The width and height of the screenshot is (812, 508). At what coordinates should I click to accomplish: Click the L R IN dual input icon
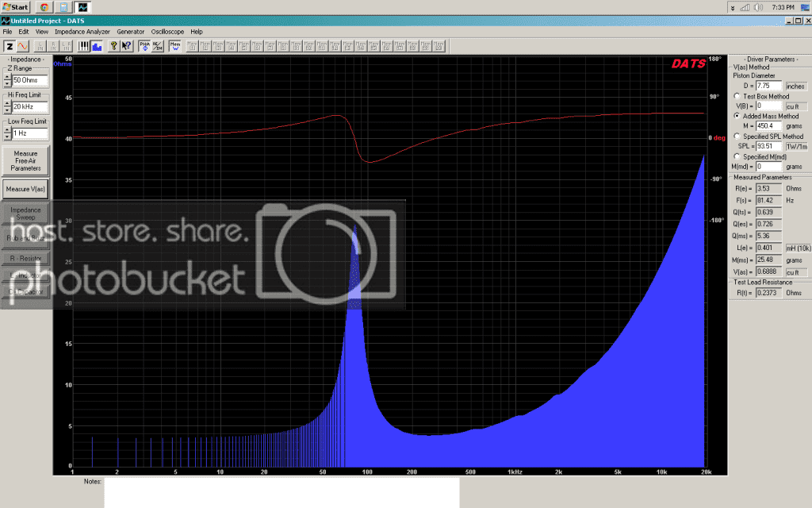click(67, 46)
